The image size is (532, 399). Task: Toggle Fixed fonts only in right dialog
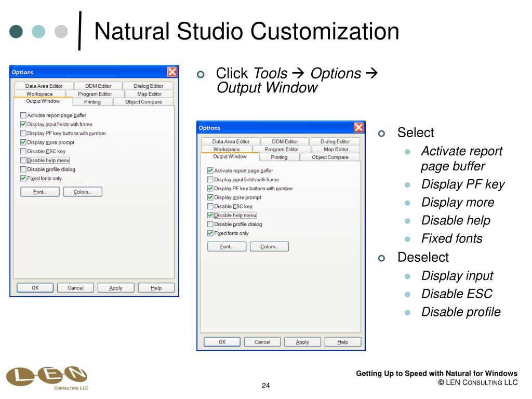(x=210, y=233)
